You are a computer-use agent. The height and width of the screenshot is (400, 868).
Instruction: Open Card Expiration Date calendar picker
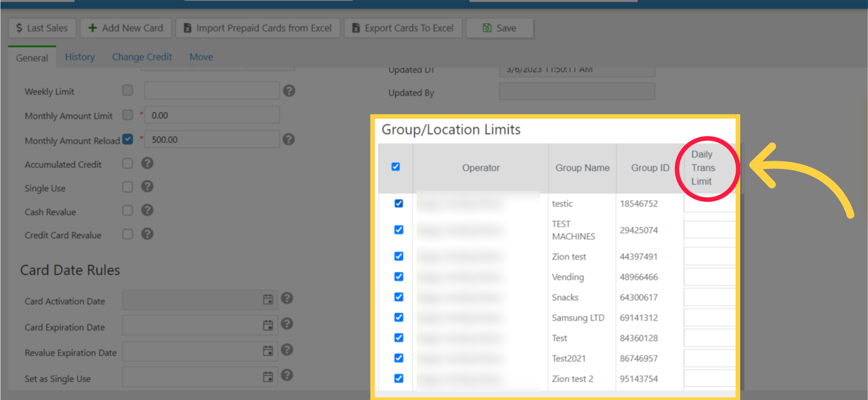(268, 325)
